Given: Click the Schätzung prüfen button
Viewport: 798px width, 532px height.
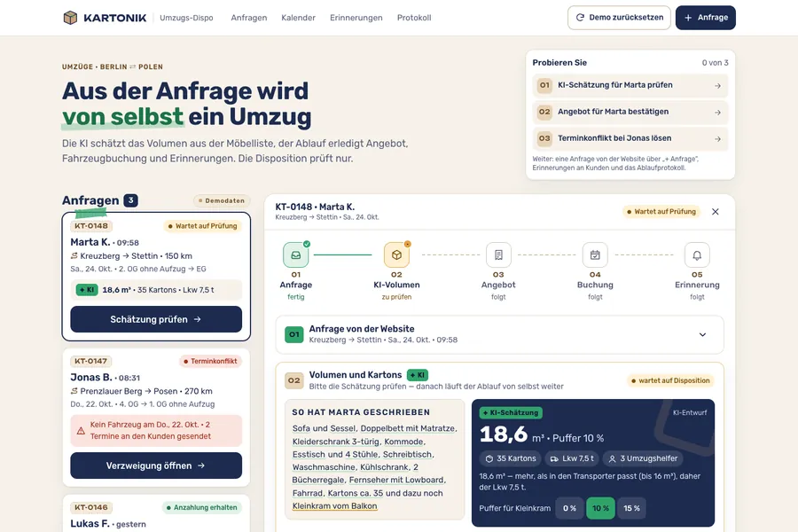Looking at the screenshot, I should (156, 319).
